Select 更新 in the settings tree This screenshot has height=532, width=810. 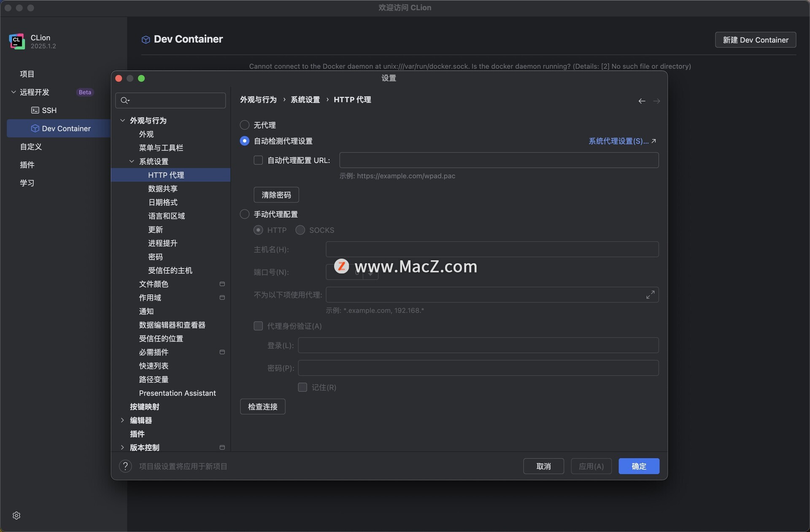coord(156,230)
